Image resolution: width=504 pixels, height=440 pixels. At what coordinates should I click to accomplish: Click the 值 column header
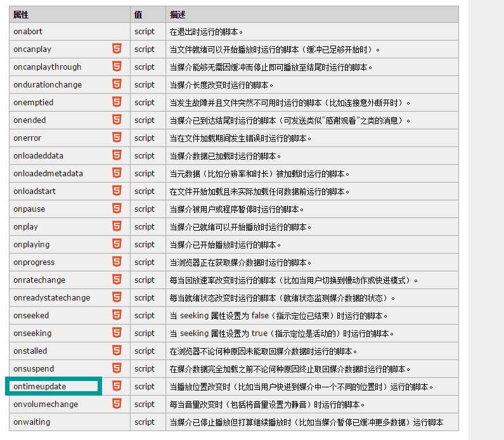pyautogui.click(x=138, y=15)
